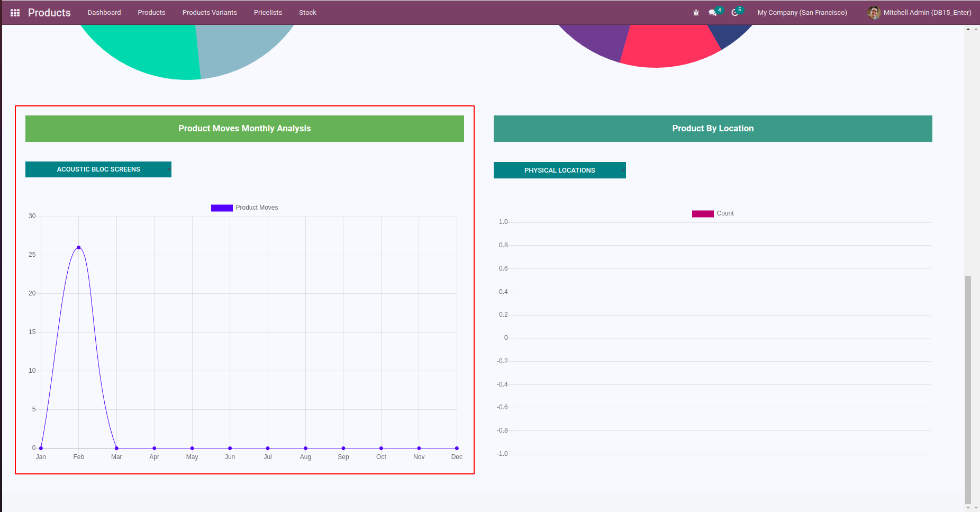
Task: Click the '0.6' y-axis label on Count chart
Action: coord(503,268)
